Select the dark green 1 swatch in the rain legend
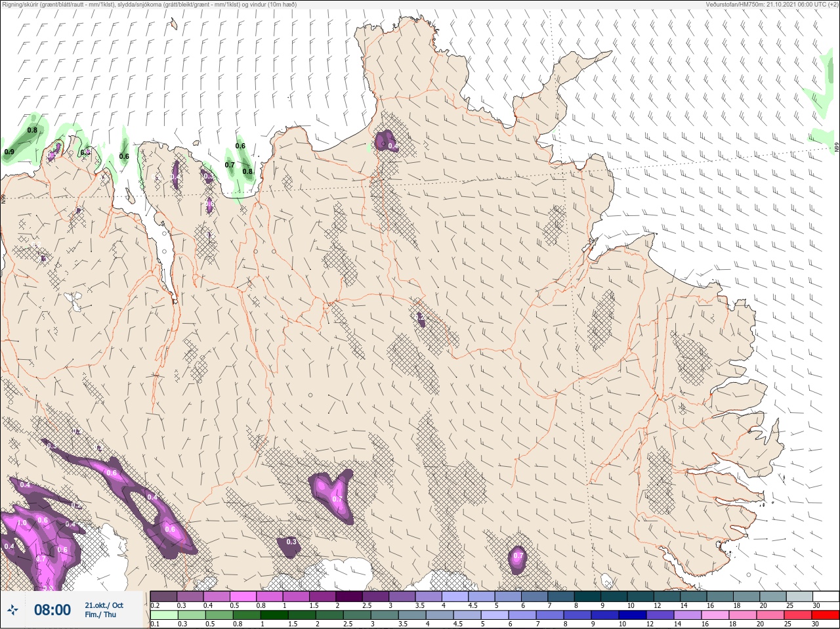Image resolution: width=840 pixels, height=629 pixels. [274, 615]
